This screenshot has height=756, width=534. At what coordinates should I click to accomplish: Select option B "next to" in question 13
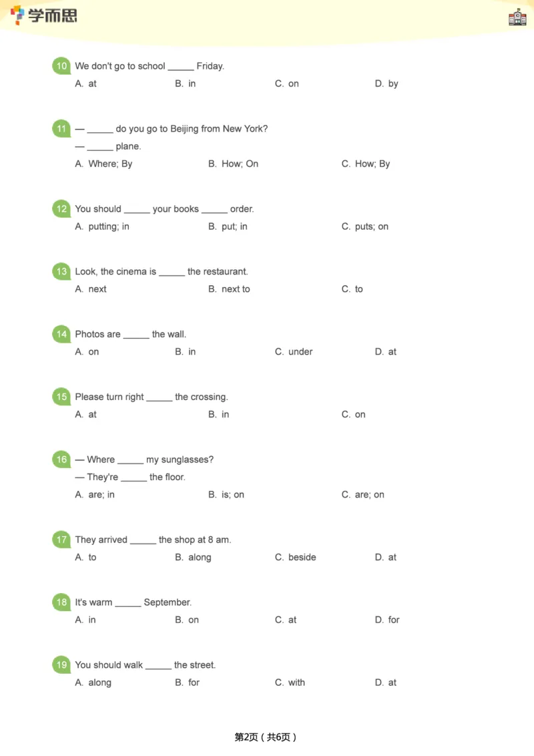tap(229, 289)
